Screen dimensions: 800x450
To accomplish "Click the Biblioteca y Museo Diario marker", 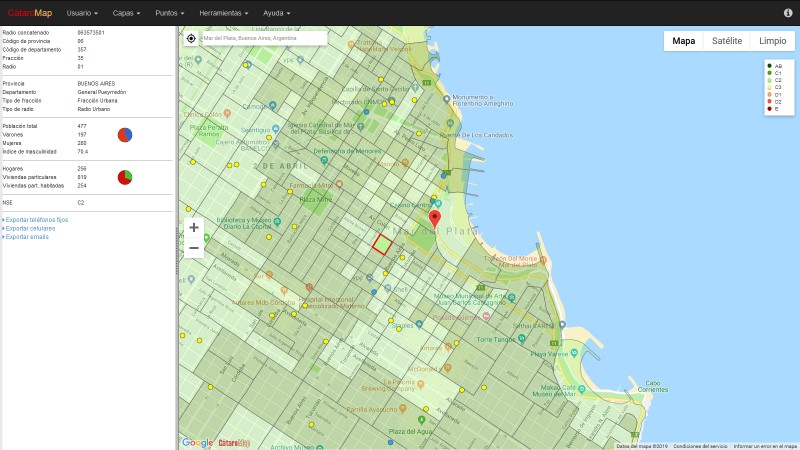I will [277, 221].
